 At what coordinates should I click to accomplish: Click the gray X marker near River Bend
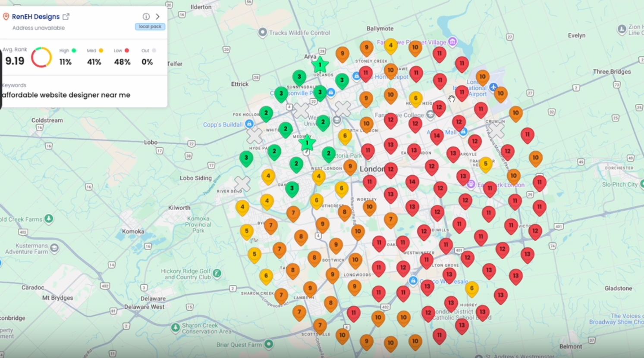tap(242, 184)
